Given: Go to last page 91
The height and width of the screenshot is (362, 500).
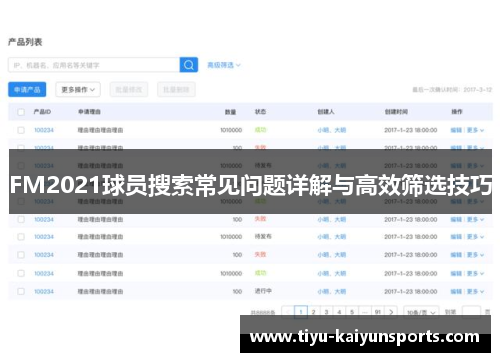Looking at the screenshot, I should tap(378, 312).
